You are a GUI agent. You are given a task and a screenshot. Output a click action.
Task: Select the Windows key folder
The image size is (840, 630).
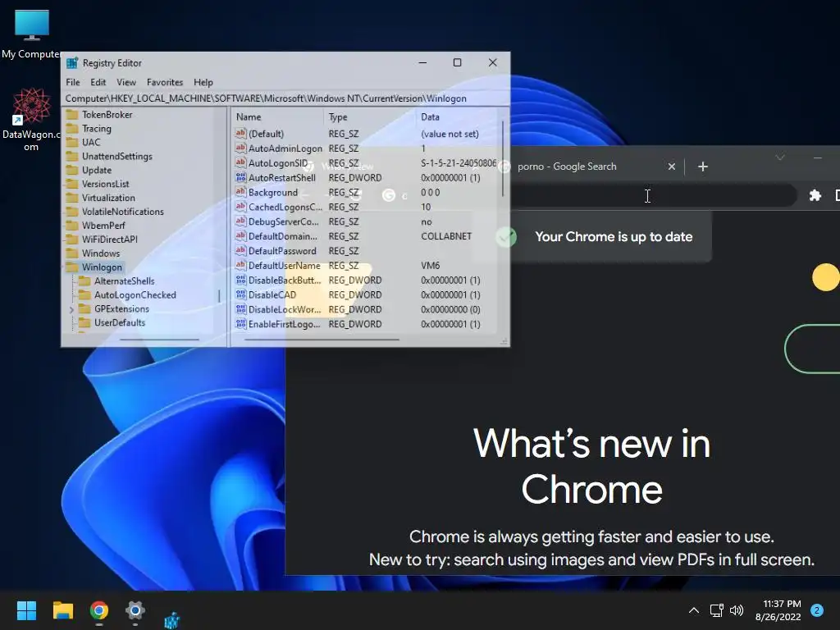tap(101, 254)
